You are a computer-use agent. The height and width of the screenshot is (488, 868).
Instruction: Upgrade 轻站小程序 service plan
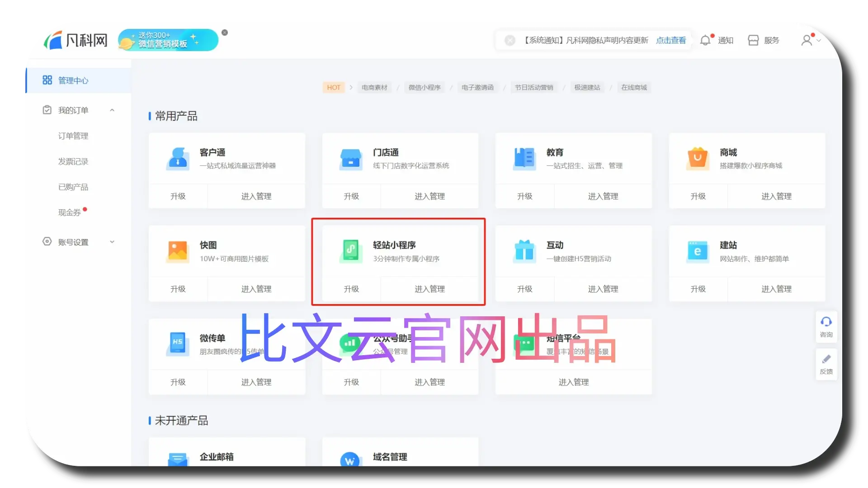click(350, 289)
